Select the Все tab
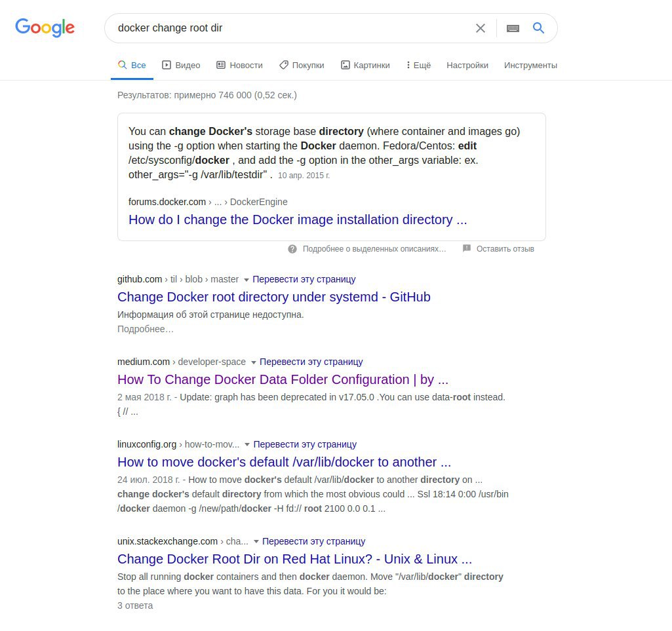Image resolution: width=672 pixels, height=631 pixels. 132,65
